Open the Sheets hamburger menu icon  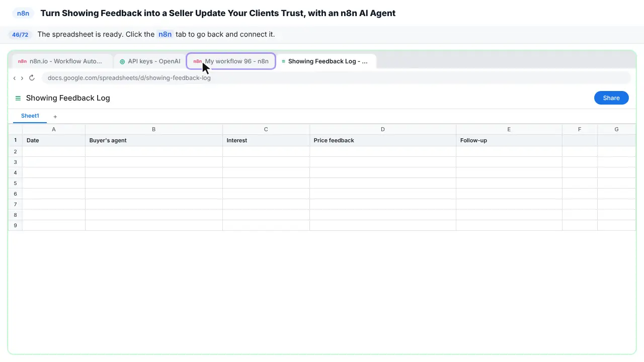pyautogui.click(x=18, y=98)
